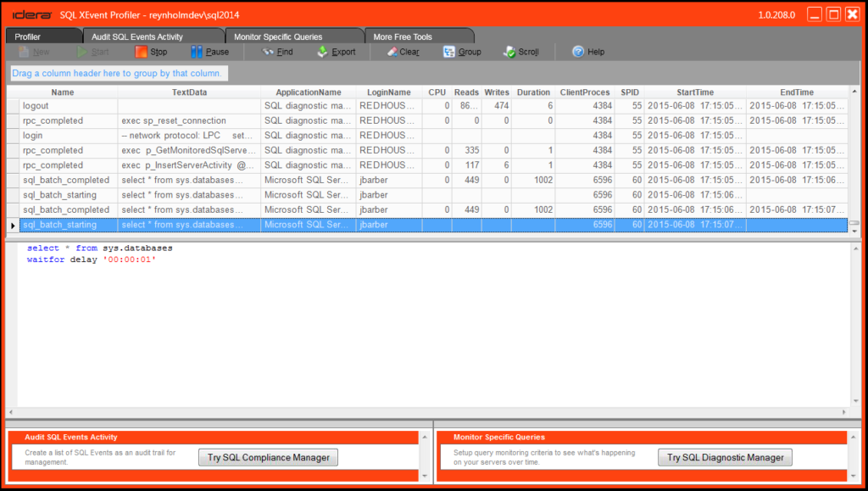This screenshot has width=868, height=491.
Task: Click up arrow in Audit SQL Events panel
Action: click(x=425, y=438)
